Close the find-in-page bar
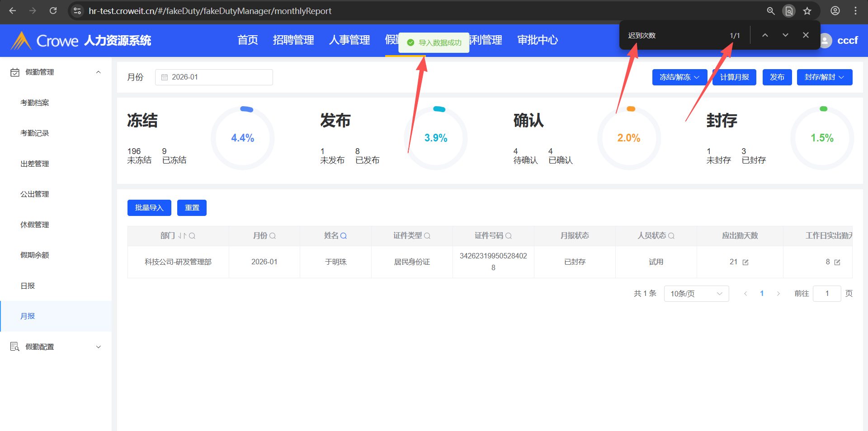Image resolution: width=868 pixels, height=431 pixels. click(x=806, y=35)
